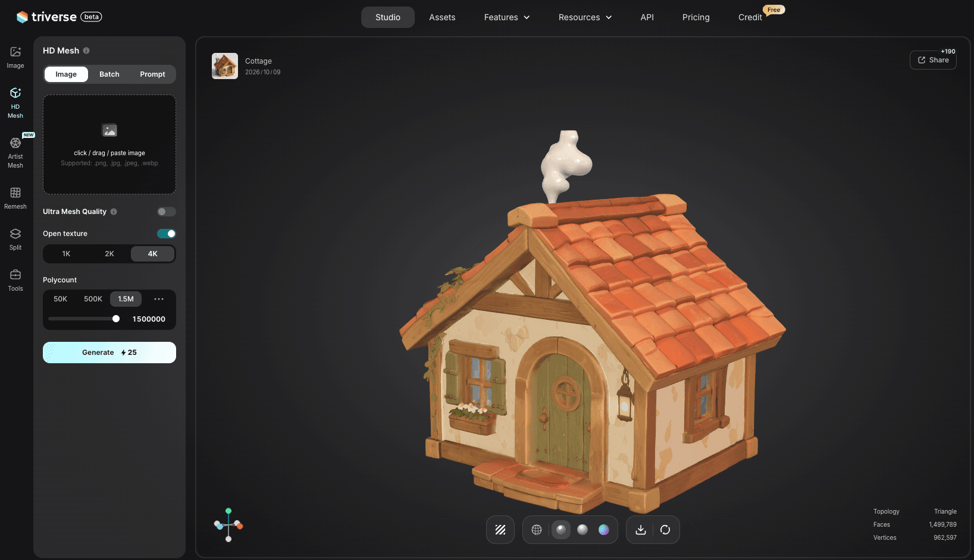The image size is (974, 560).
Task: Choose 1K texture resolution
Action: 66,254
